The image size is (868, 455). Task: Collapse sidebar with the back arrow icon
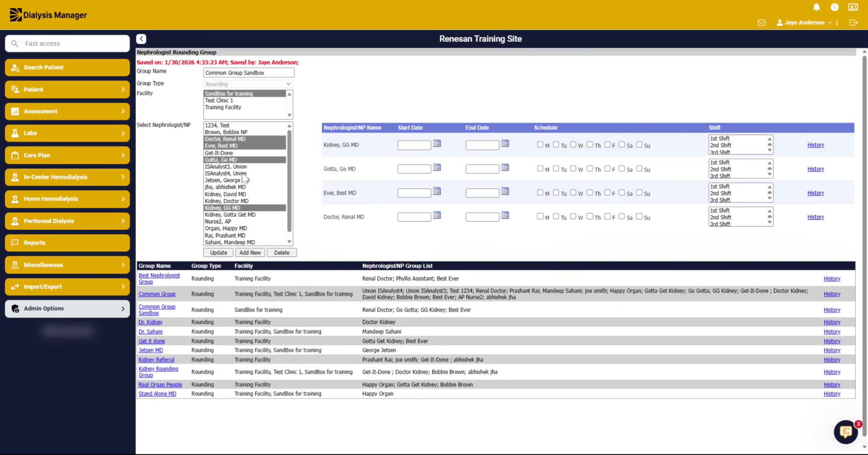(141, 39)
